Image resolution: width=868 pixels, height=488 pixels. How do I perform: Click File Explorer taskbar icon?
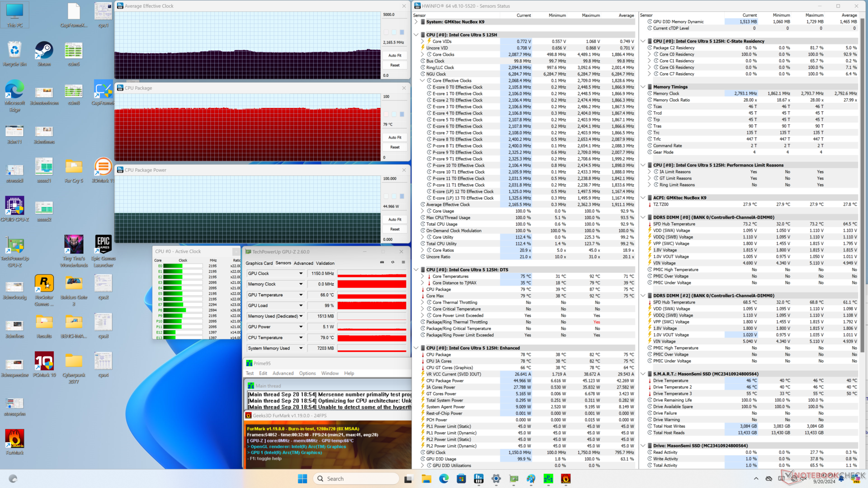426,479
